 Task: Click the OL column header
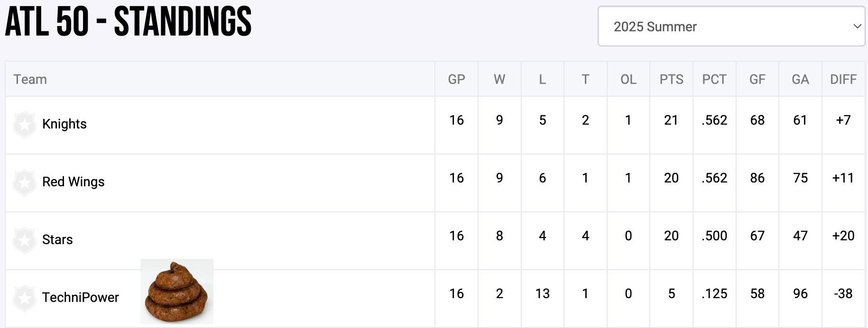coord(628,79)
